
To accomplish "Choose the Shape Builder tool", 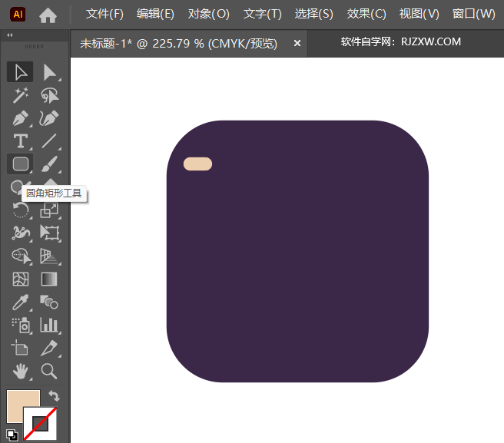I will click(x=21, y=256).
